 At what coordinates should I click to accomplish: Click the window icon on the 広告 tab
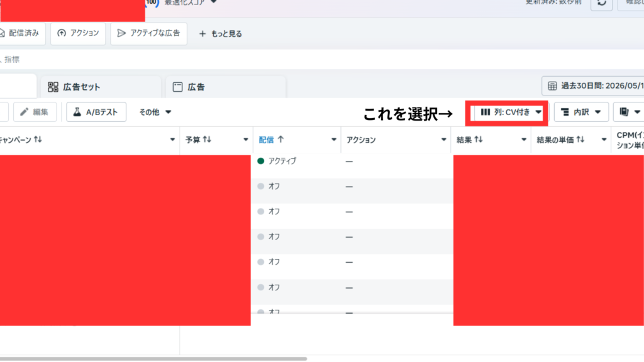pyautogui.click(x=177, y=87)
